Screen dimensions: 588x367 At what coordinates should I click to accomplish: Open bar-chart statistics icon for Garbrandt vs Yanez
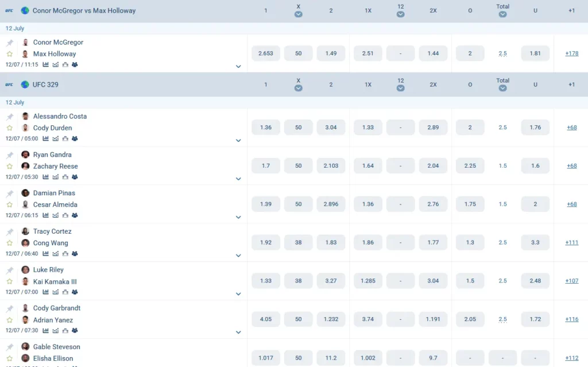(x=46, y=331)
